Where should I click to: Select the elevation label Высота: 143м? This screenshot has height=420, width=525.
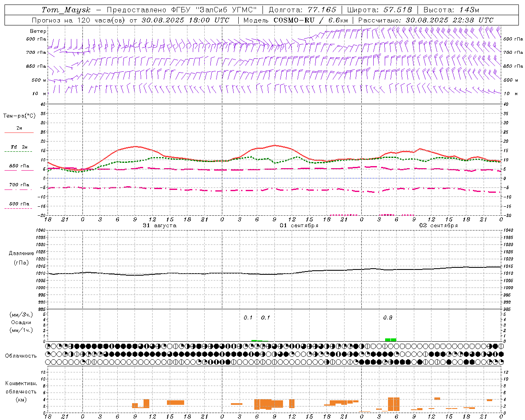click(451, 10)
